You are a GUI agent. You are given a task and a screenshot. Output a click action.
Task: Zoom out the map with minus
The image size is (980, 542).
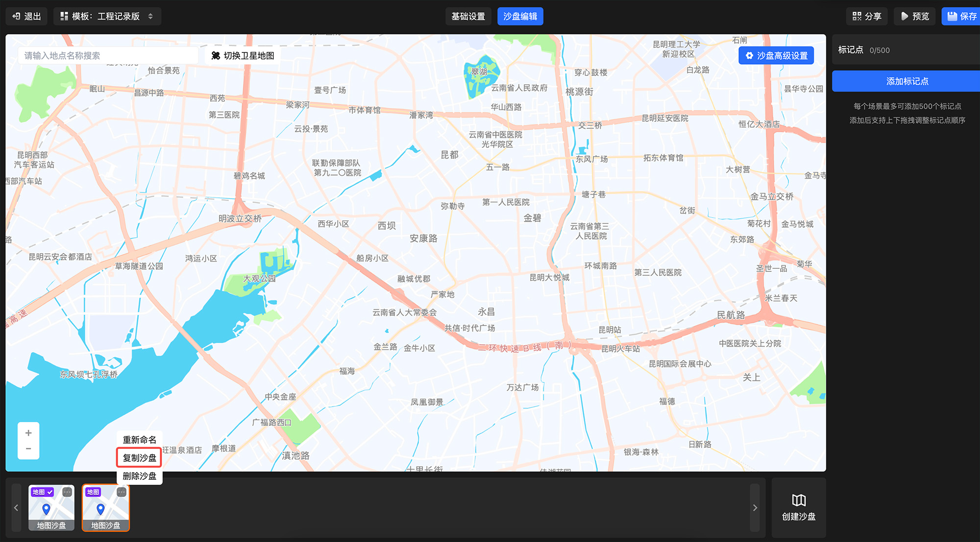(x=28, y=449)
